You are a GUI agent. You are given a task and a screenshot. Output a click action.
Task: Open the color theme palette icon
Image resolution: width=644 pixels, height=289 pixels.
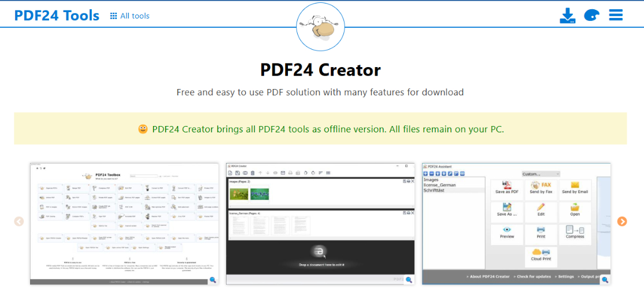click(x=591, y=16)
